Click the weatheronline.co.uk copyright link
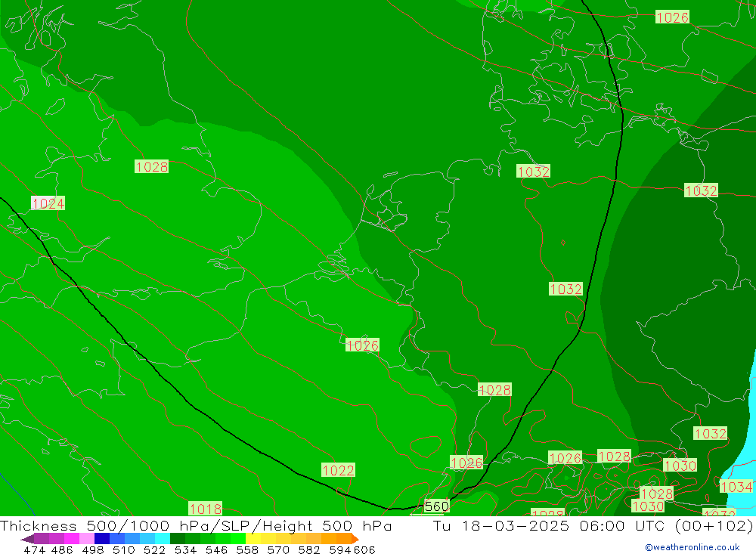This screenshot has height=554, width=756. 692,547
